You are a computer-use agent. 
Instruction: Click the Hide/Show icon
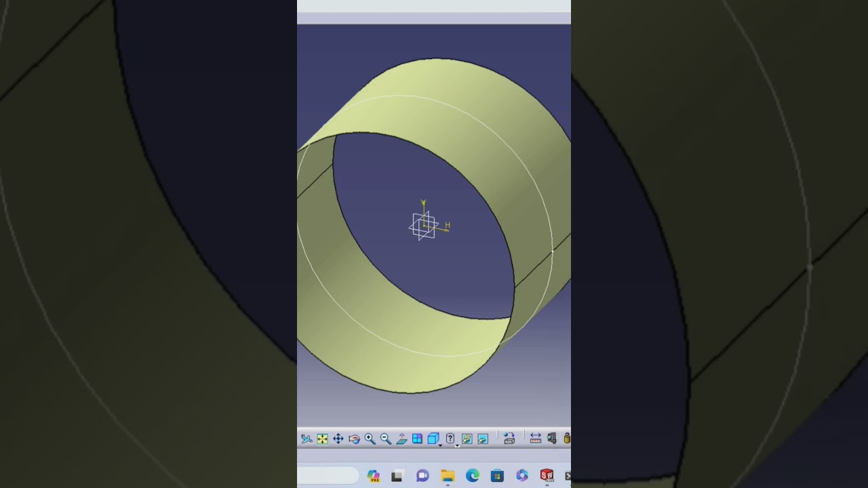(467, 439)
